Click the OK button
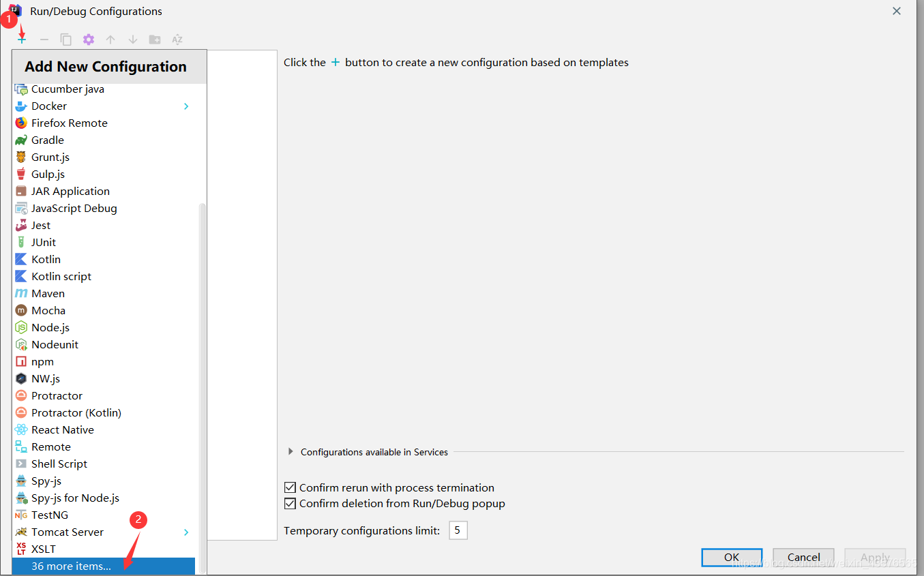Image resolution: width=924 pixels, height=576 pixels. (x=732, y=558)
